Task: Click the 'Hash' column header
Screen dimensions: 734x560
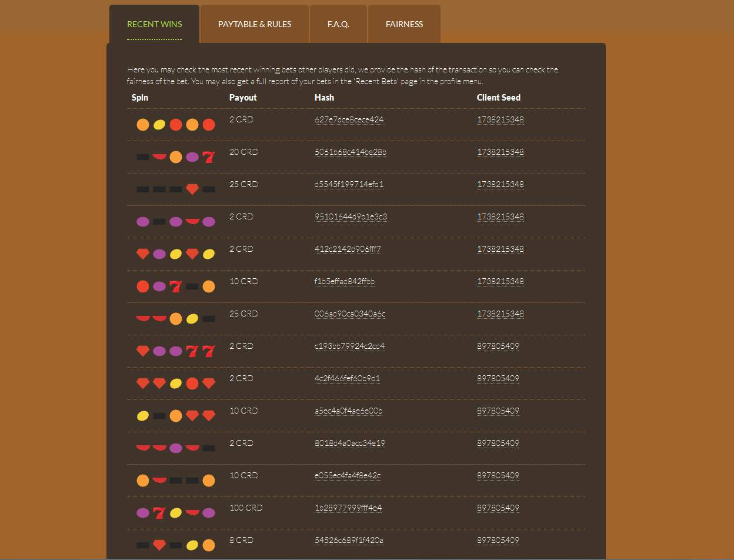Action: [x=324, y=98]
